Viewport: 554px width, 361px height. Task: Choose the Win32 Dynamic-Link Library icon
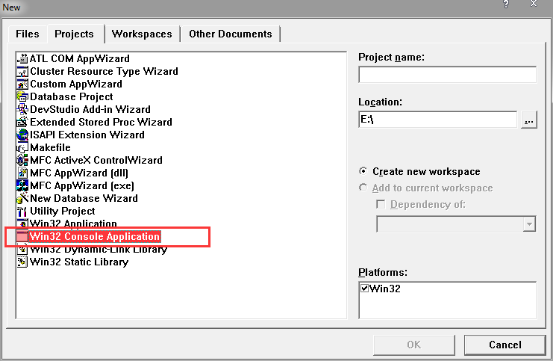[x=22, y=249]
